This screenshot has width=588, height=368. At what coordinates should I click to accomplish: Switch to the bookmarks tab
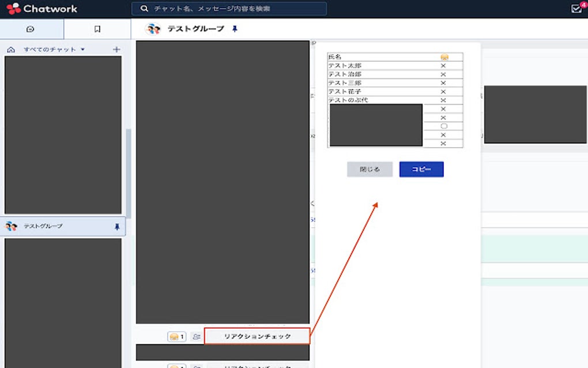pos(97,27)
